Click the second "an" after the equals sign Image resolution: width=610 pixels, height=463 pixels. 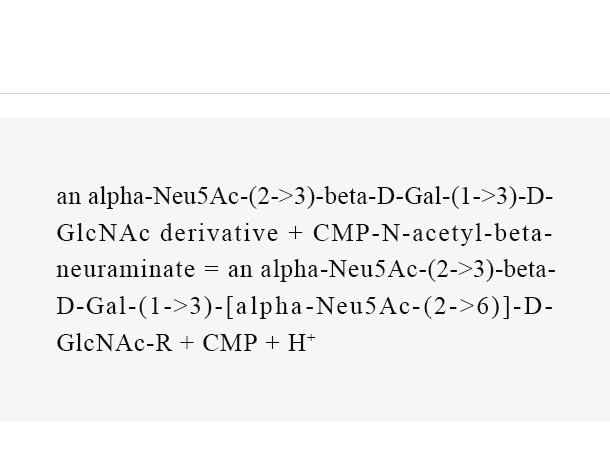(240, 270)
